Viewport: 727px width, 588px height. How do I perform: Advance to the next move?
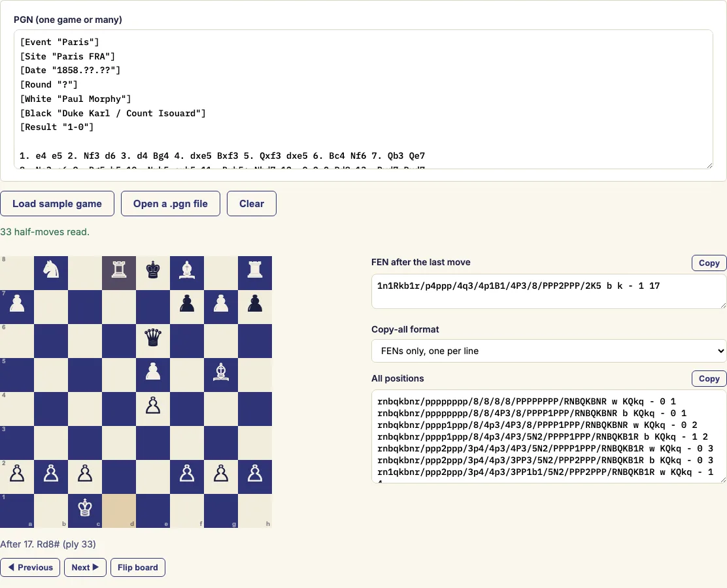point(85,567)
